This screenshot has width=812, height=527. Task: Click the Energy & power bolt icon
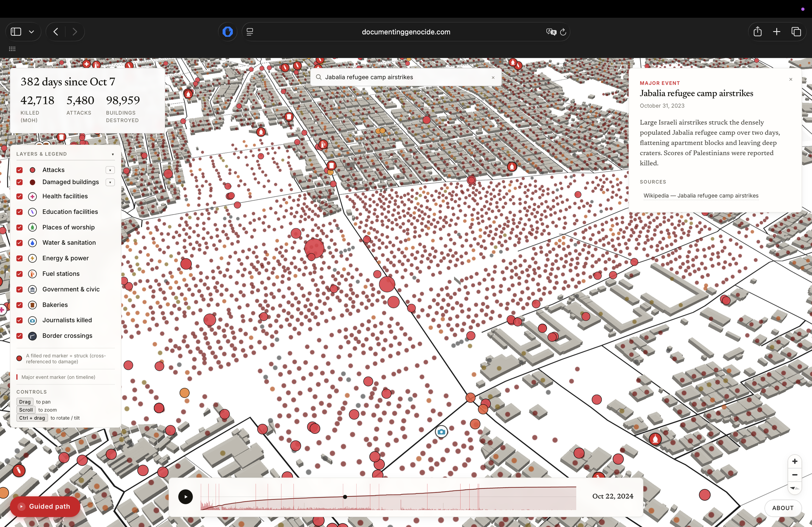[x=32, y=258]
